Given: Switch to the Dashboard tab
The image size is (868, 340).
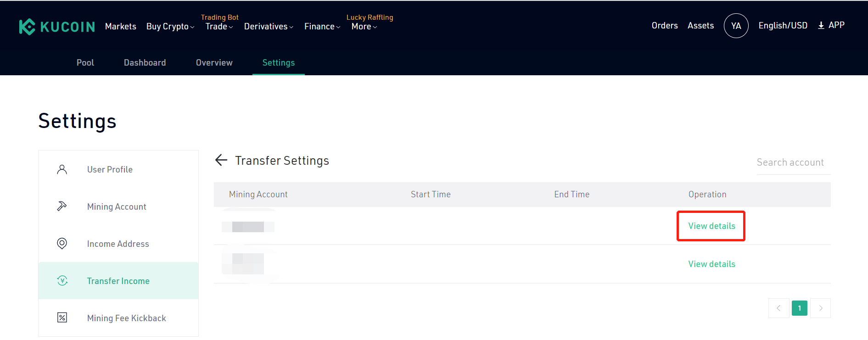Looking at the screenshot, I should [145, 62].
